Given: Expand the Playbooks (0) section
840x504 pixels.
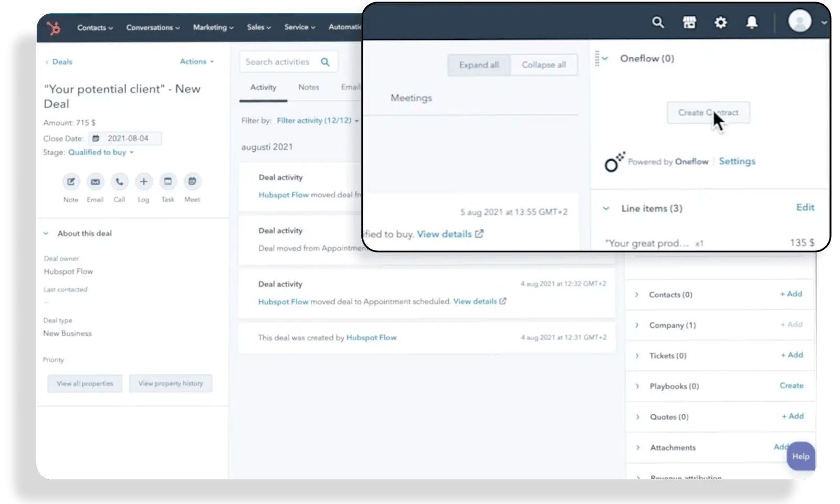Looking at the screenshot, I should [x=638, y=386].
